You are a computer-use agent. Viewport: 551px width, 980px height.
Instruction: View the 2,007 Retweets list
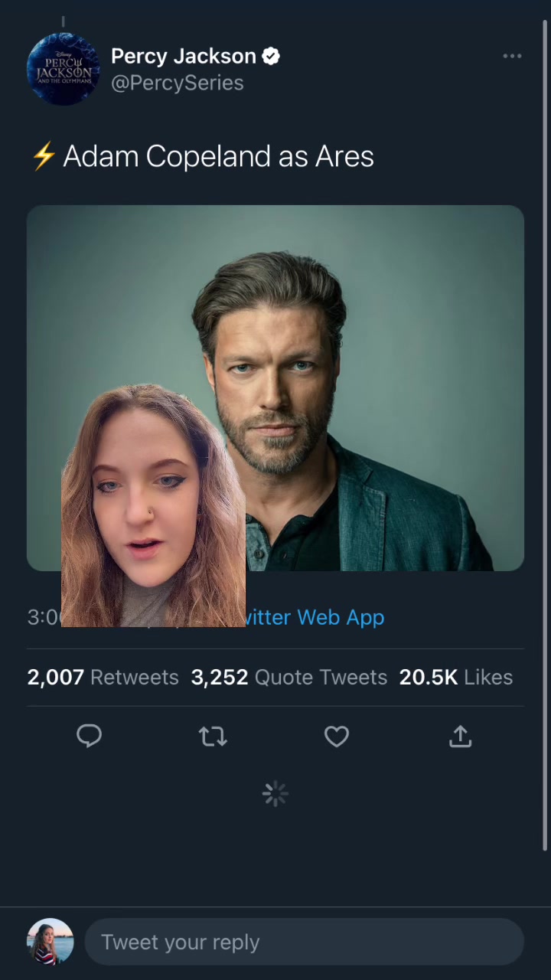coord(103,677)
